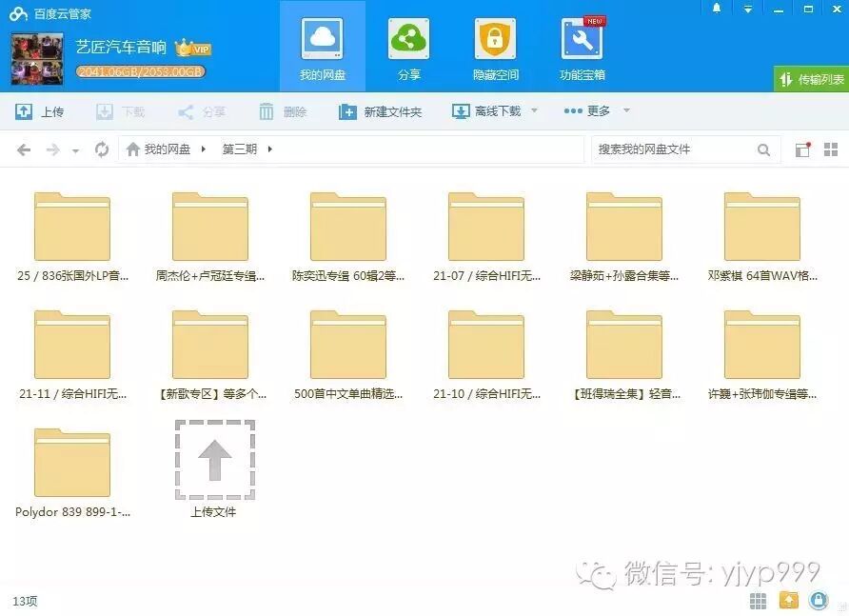Go forward with the right arrow

52,149
